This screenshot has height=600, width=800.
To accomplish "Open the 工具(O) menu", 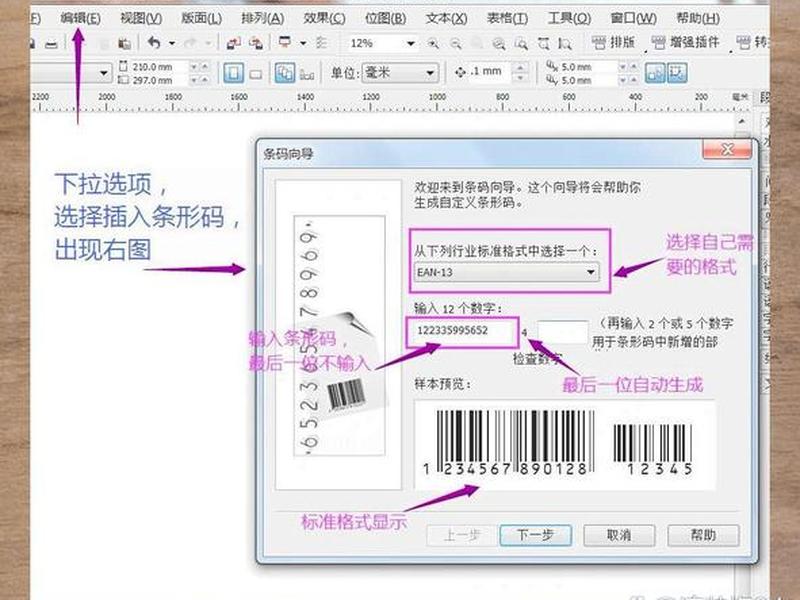I will [569, 19].
